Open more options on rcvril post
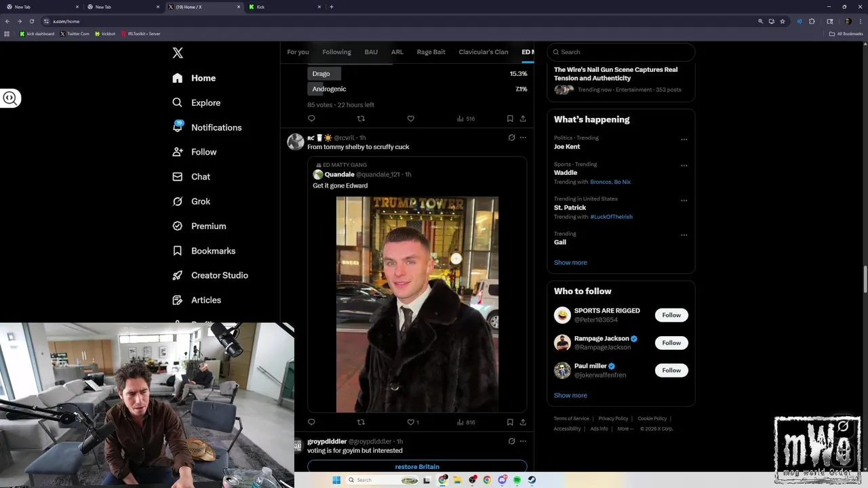The image size is (868, 488). (523, 138)
